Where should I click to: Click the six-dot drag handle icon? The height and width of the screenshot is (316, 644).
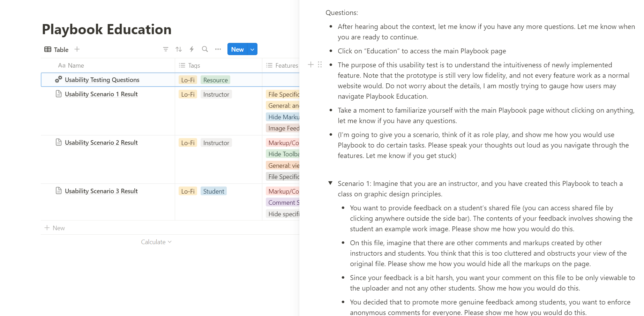coord(320,65)
